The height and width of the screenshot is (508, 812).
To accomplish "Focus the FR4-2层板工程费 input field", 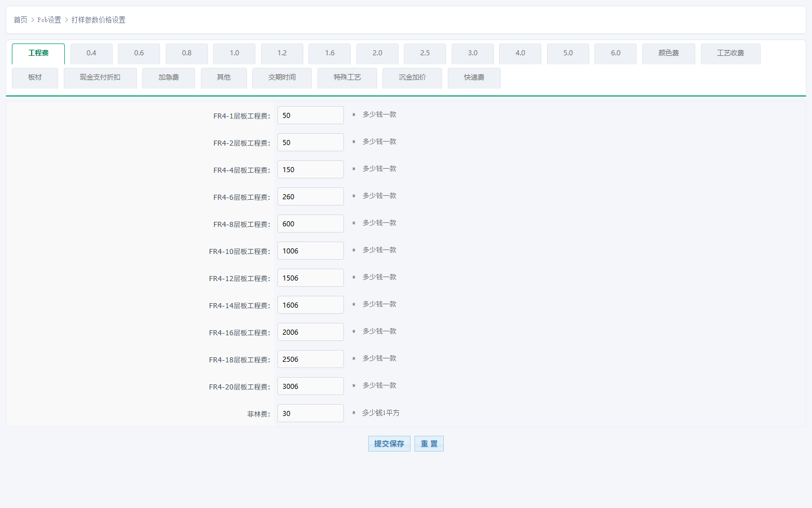I will click(x=311, y=142).
